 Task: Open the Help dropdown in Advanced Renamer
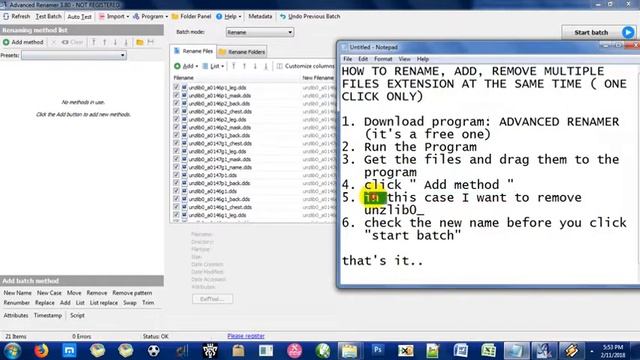click(229, 16)
